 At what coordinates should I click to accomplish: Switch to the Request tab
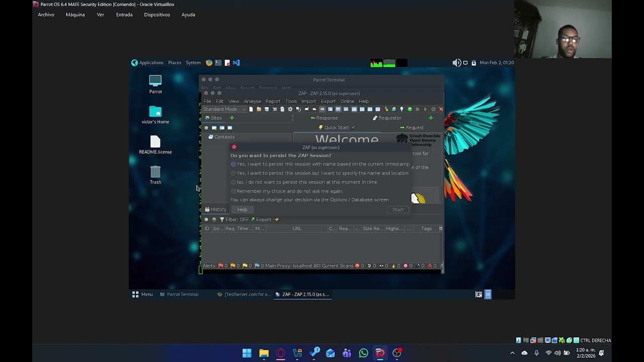[x=412, y=127]
